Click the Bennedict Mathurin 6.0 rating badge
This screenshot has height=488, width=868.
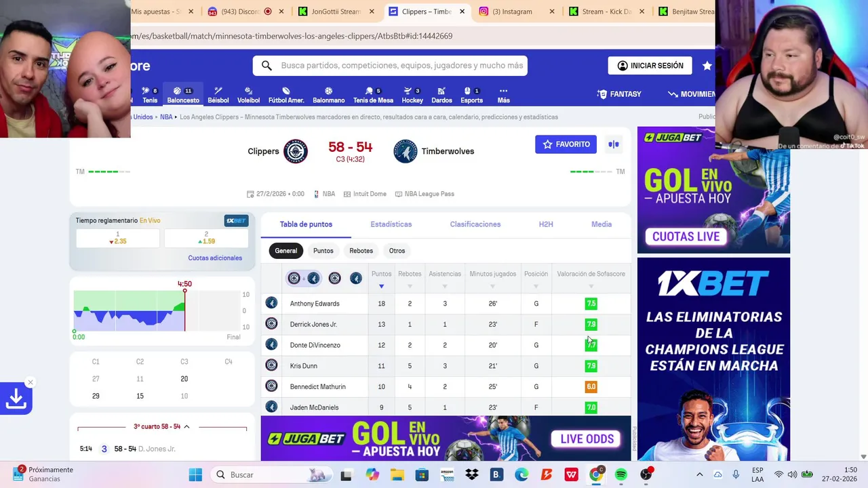591,386
